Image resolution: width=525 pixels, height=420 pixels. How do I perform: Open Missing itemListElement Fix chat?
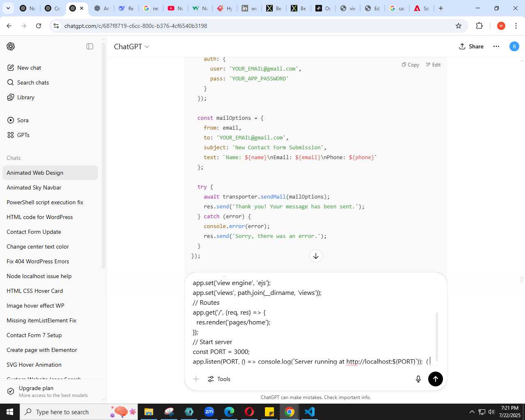click(x=50, y=320)
